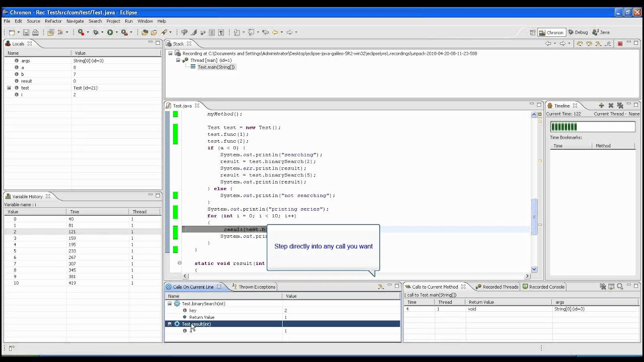Image resolution: width=644 pixels, height=362 pixels.
Task: Click the step-into icon in Calls On Current Line
Action: coord(381,287)
